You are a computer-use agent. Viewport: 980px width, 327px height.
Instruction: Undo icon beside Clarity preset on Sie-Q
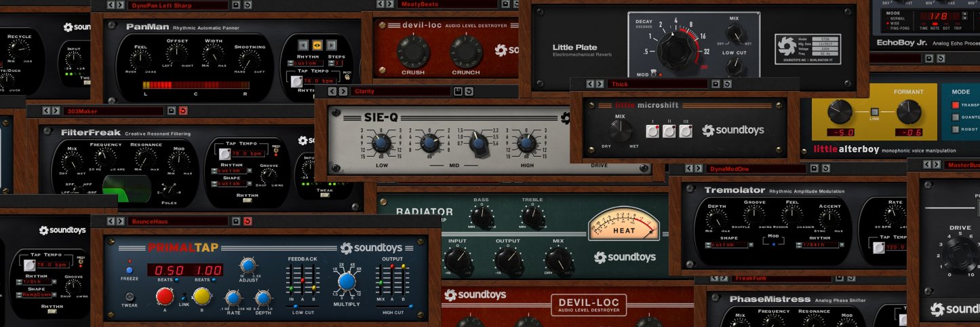pos(469,91)
